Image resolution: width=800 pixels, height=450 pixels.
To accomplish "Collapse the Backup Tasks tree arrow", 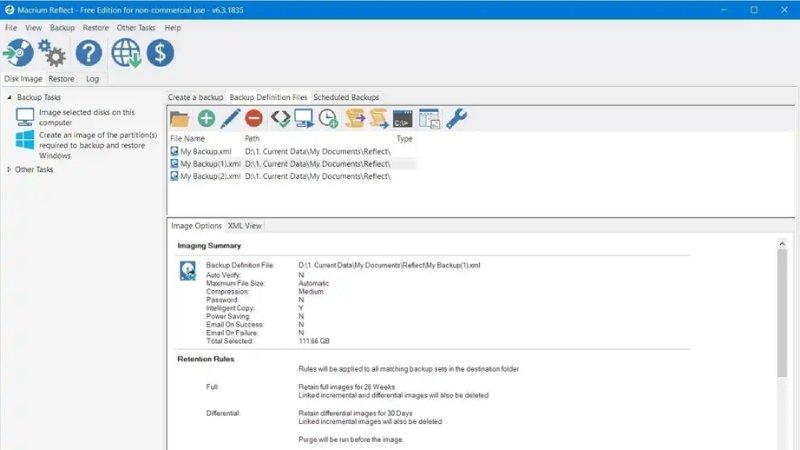I will (9, 97).
